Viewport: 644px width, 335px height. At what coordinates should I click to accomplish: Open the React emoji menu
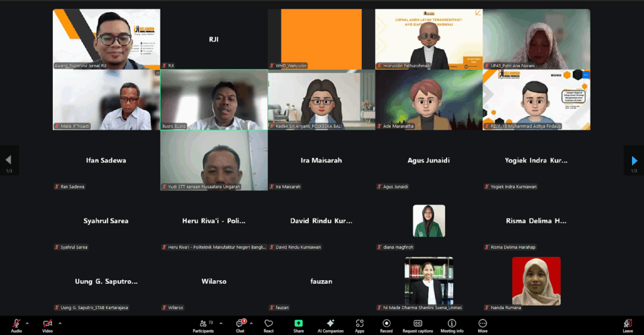pyautogui.click(x=269, y=324)
